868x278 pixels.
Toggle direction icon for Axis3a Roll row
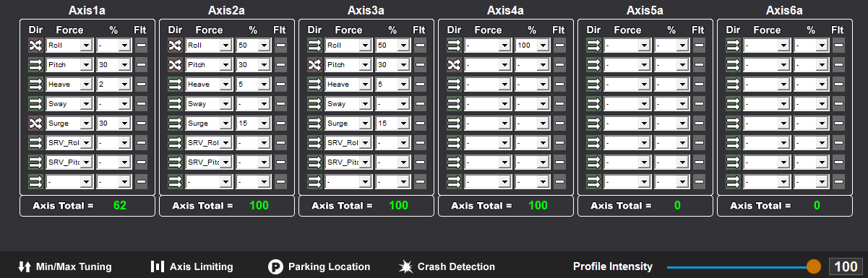coord(314,45)
